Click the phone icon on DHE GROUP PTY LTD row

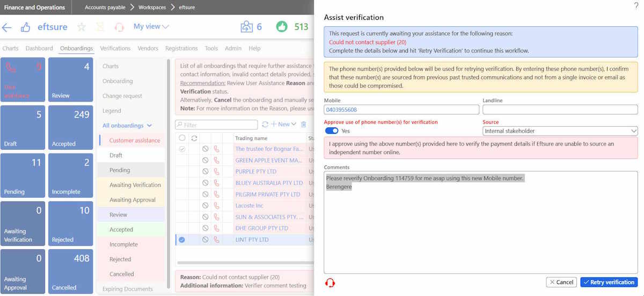point(217,228)
